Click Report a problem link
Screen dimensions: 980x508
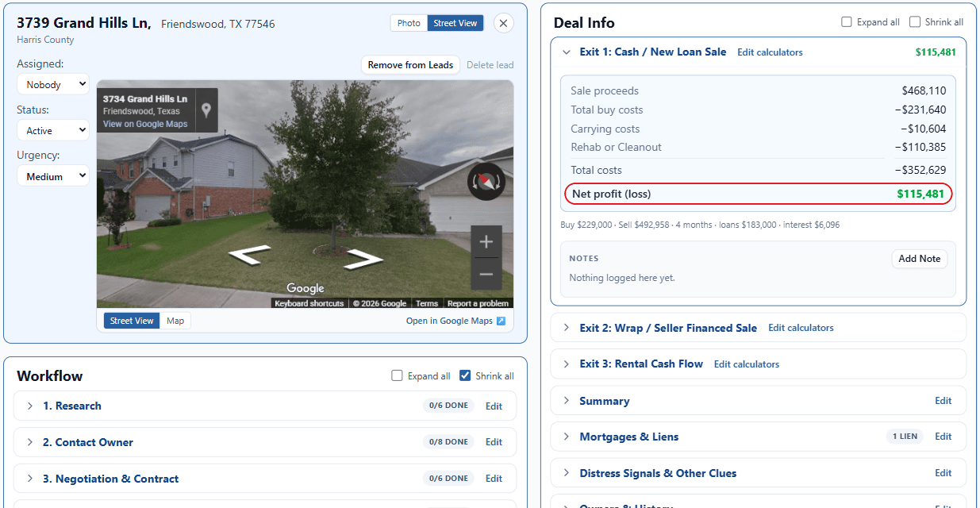coord(478,303)
